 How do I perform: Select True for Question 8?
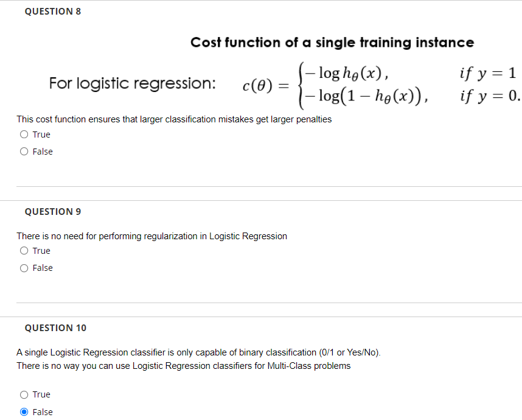tap(23, 134)
